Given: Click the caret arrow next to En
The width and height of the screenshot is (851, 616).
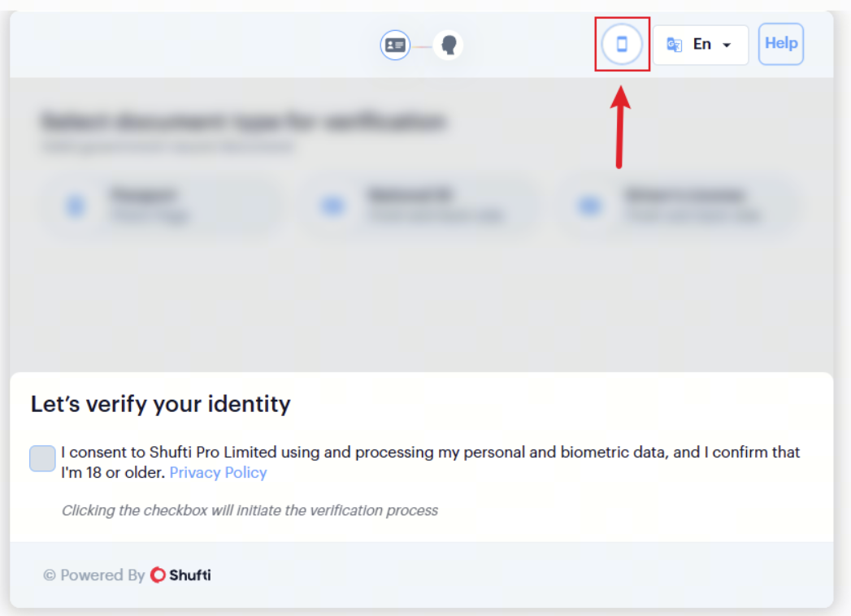Looking at the screenshot, I should [727, 45].
